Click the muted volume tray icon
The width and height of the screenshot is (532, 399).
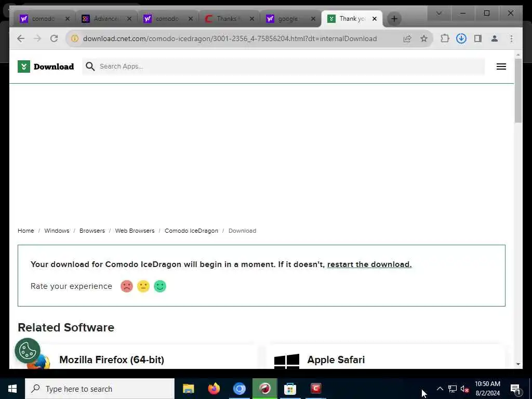[464, 389]
